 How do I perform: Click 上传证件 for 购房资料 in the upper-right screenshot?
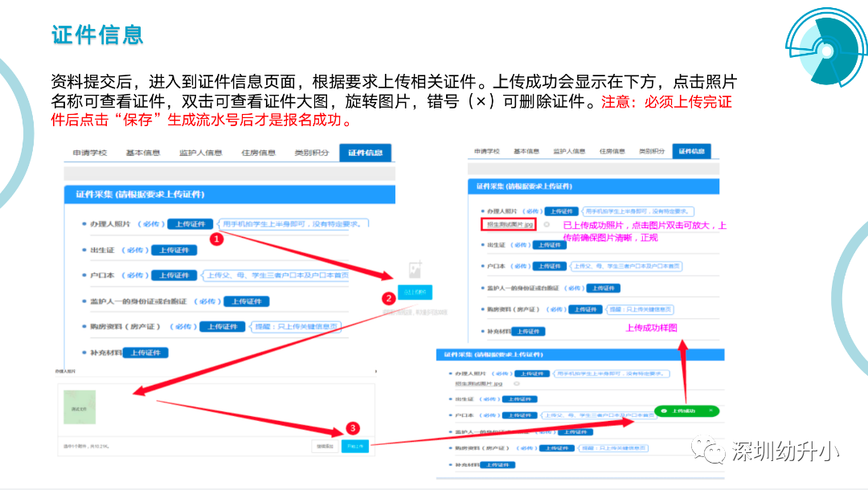[585, 309]
